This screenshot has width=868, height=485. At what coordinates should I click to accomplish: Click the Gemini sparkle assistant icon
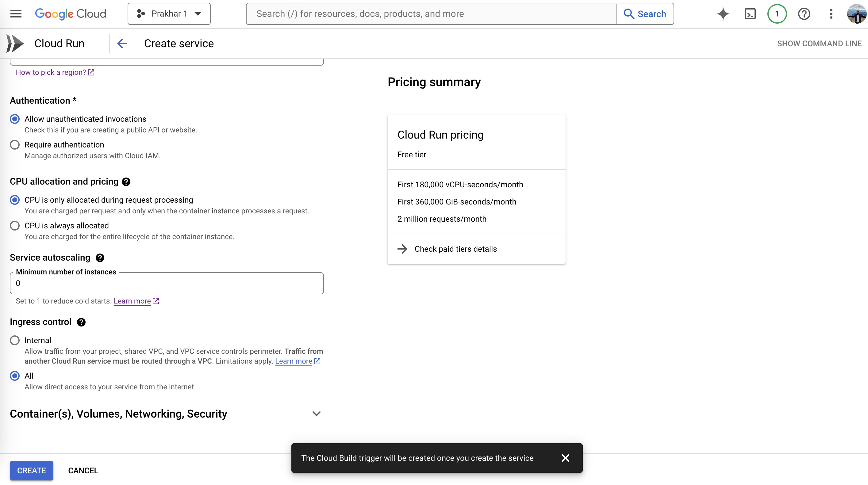click(x=723, y=14)
